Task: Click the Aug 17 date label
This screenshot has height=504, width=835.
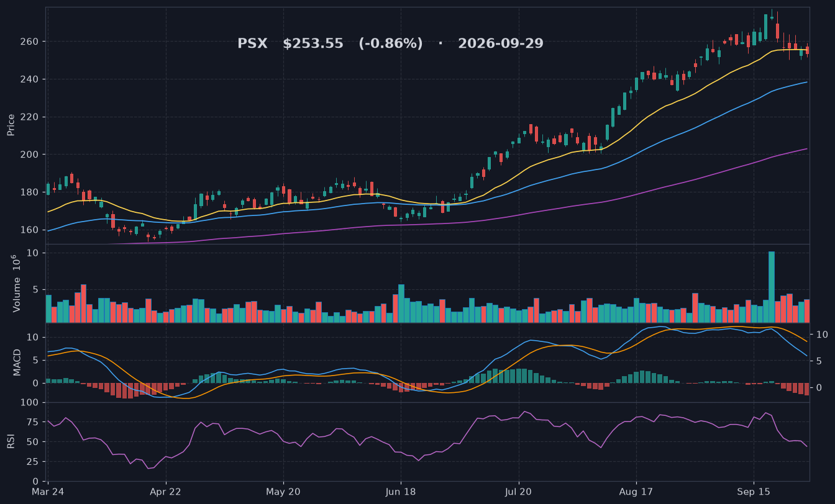Action: click(636, 492)
